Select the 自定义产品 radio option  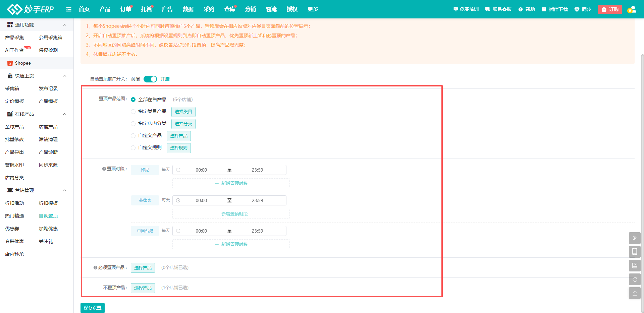133,136
